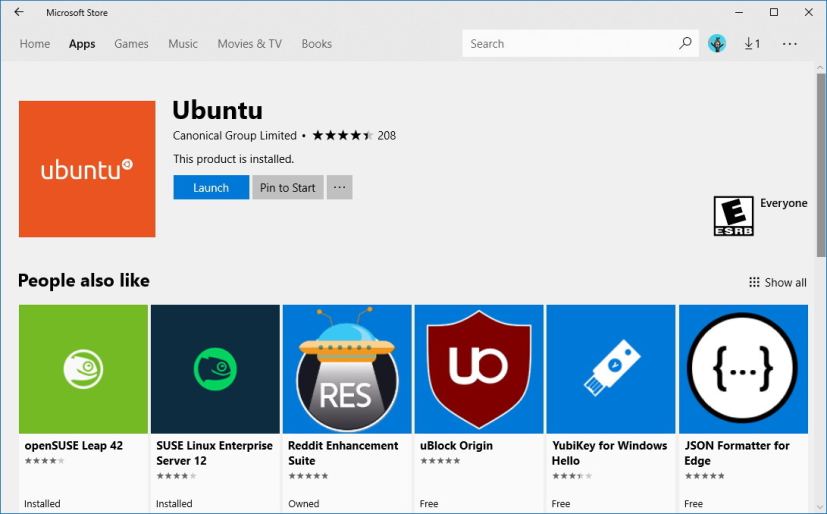
Task: Open the user account avatar
Action: pos(717,43)
